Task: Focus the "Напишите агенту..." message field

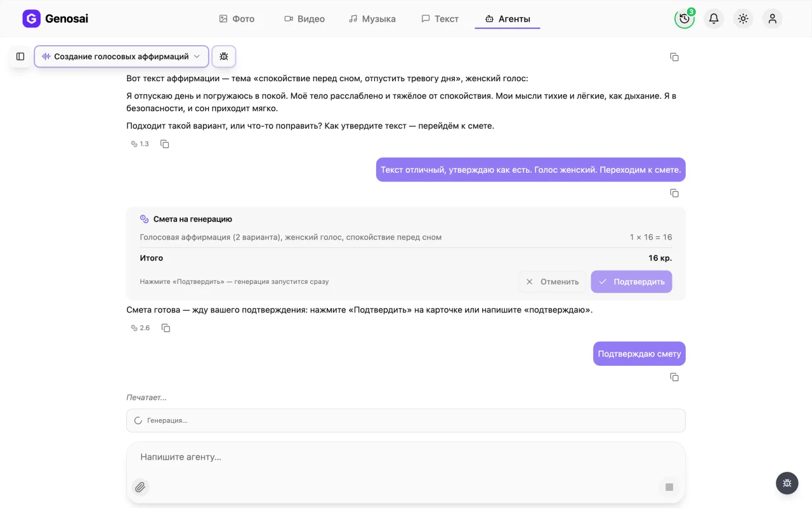Action: (x=406, y=457)
